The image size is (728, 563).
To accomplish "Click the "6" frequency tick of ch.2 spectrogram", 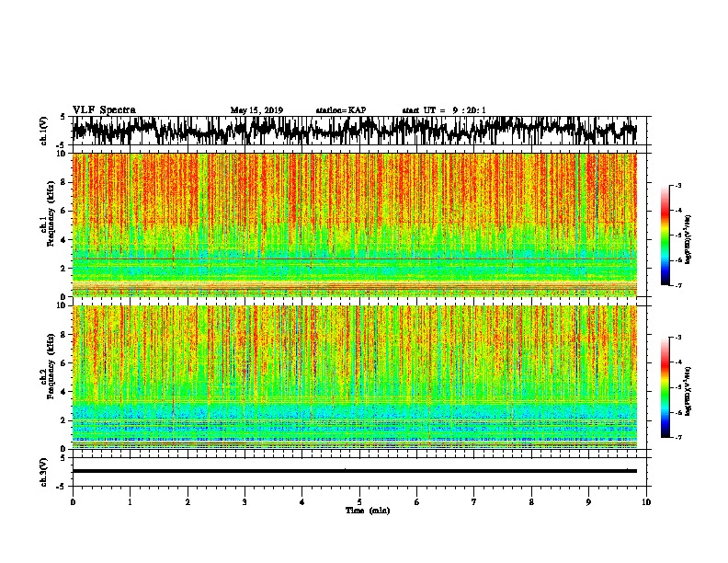I will click(65, 362).
